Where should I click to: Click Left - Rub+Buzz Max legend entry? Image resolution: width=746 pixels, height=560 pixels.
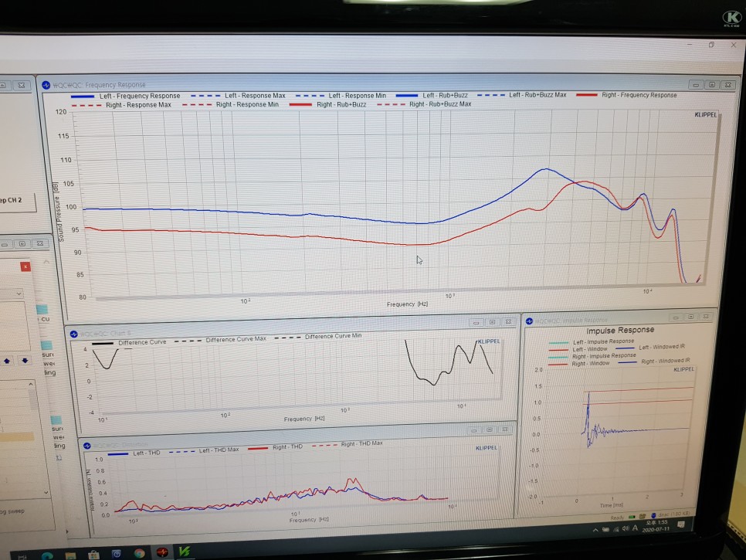pyautogui.click(x=522, y=95)
